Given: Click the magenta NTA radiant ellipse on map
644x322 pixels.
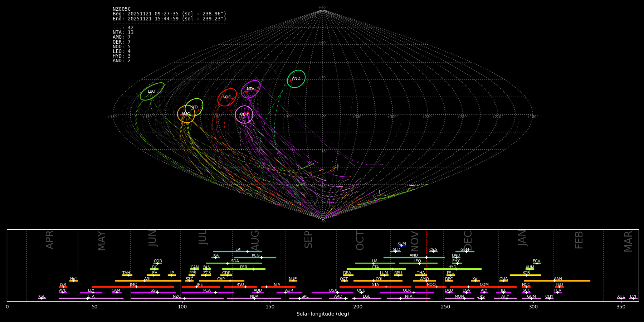Looking at the screenshot, I should [x=251, y=89].
